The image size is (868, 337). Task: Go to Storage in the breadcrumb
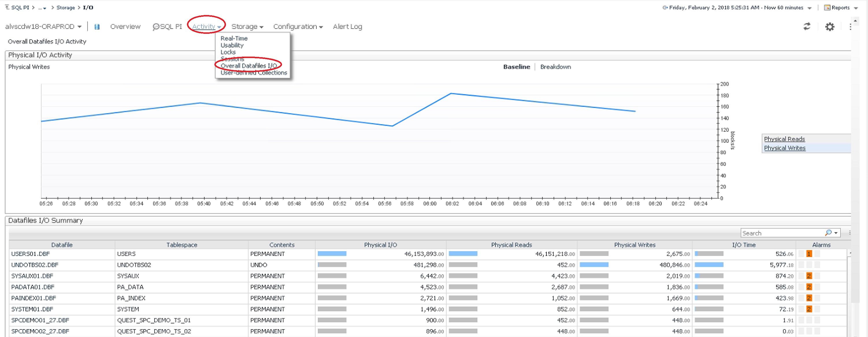(x=65, y=8)
